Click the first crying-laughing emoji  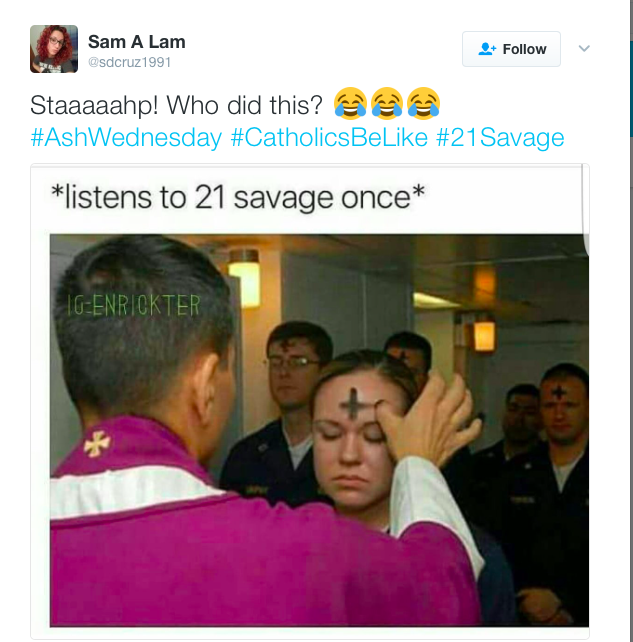(x=350, y=103)
